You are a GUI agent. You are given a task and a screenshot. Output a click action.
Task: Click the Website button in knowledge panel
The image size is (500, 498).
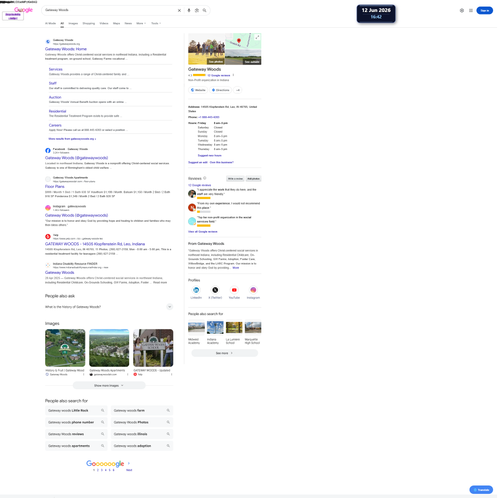click(x=198, y=90)
